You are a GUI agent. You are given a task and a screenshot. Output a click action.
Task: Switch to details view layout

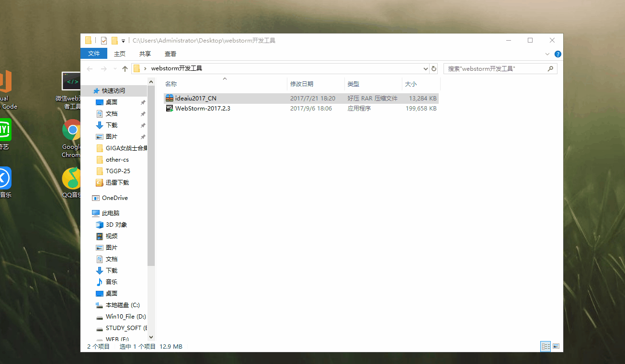(x=545, y=346)
